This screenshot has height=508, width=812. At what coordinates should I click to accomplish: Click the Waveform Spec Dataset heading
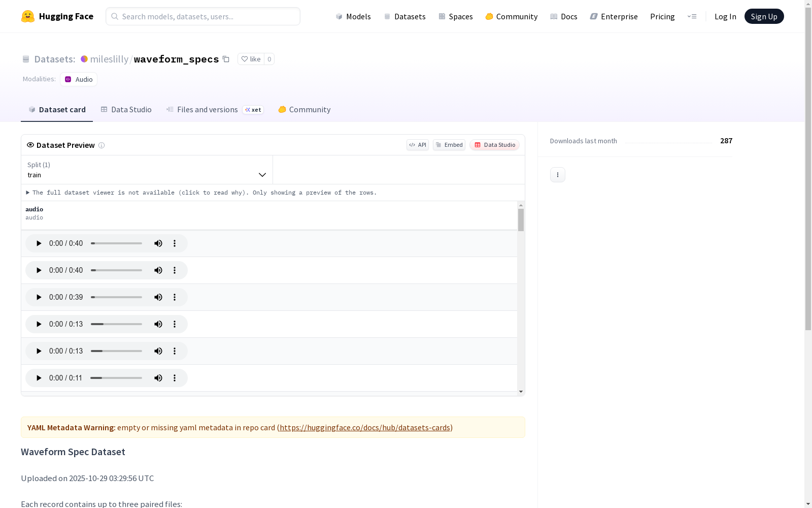pos(73,452)
